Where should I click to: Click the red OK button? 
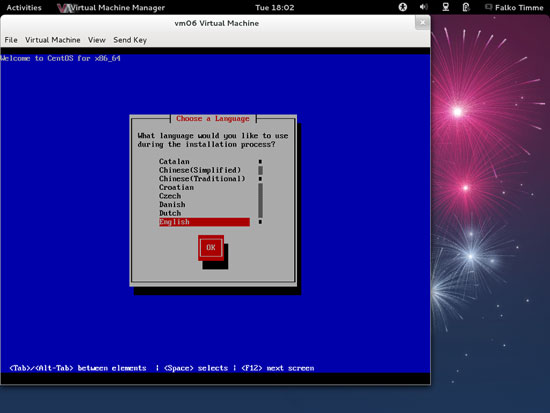[x=211, y=248]
